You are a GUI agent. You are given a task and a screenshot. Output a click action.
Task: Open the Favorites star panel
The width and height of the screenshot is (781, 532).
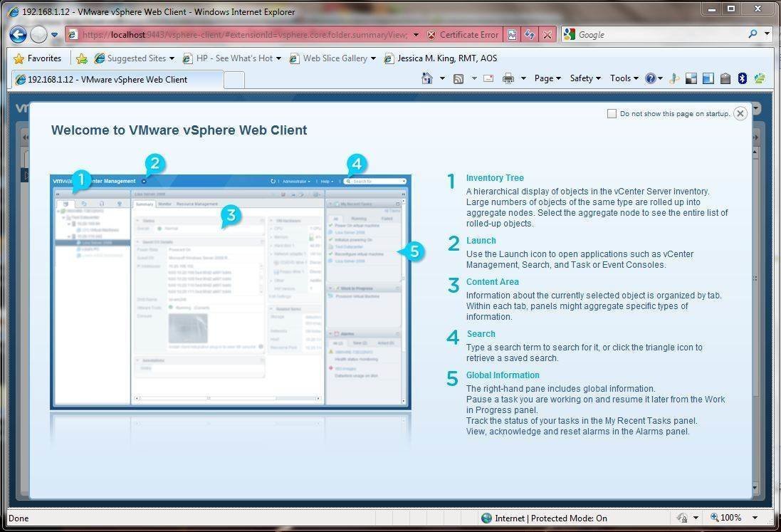(x=19, y=58)
